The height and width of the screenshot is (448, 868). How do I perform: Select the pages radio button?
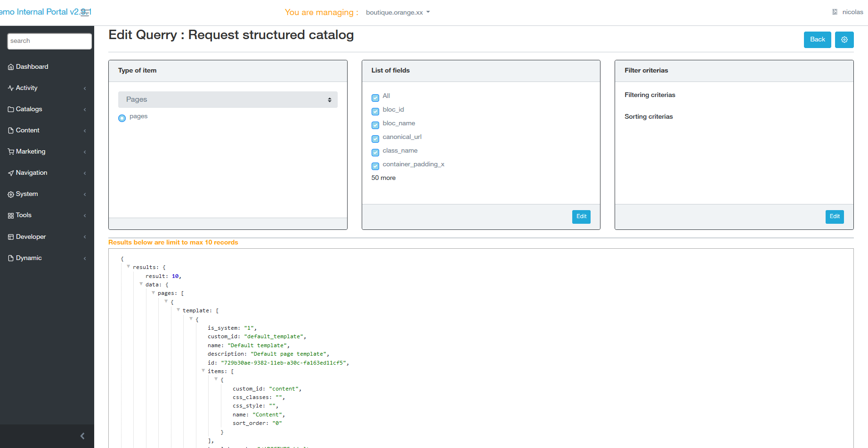122,118
